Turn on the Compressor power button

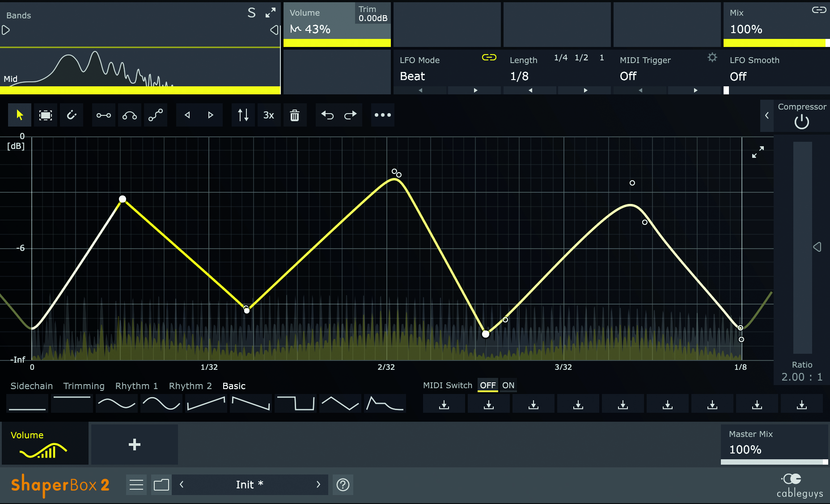coord(802,122)
